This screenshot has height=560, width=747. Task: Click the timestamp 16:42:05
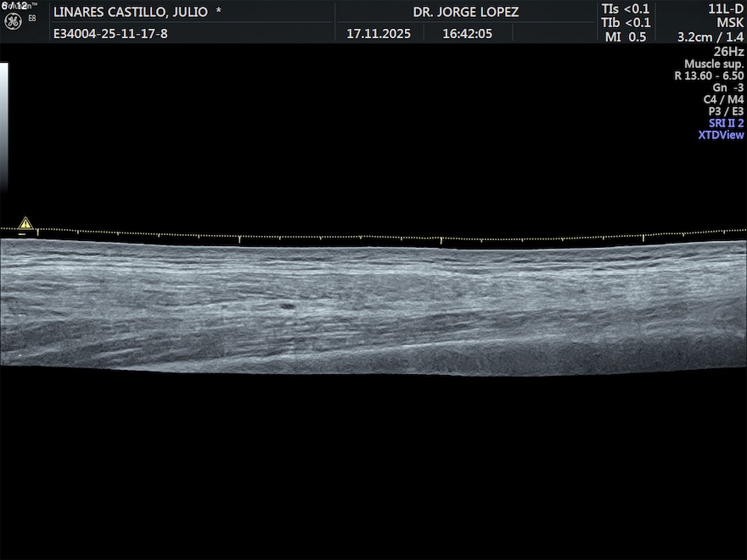(x=467, y=34)
